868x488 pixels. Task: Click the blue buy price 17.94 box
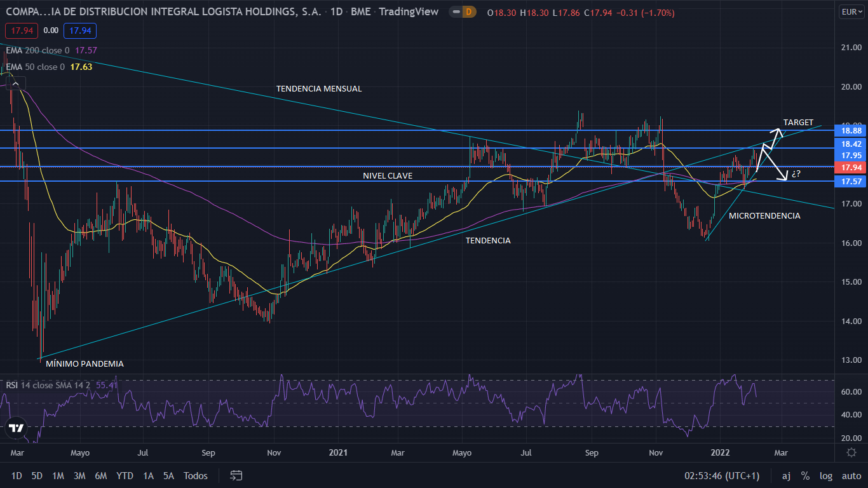(x=80, y=30)
